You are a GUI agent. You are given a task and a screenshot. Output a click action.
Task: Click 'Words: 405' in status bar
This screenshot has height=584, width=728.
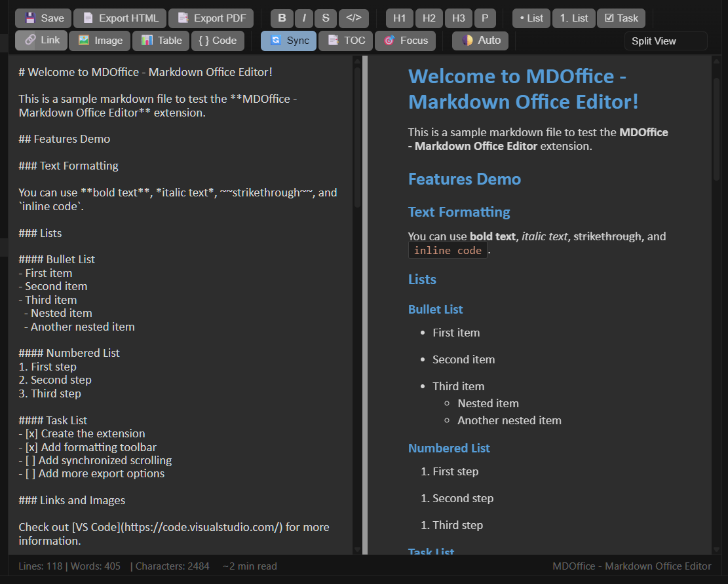[x=96, y=566]
